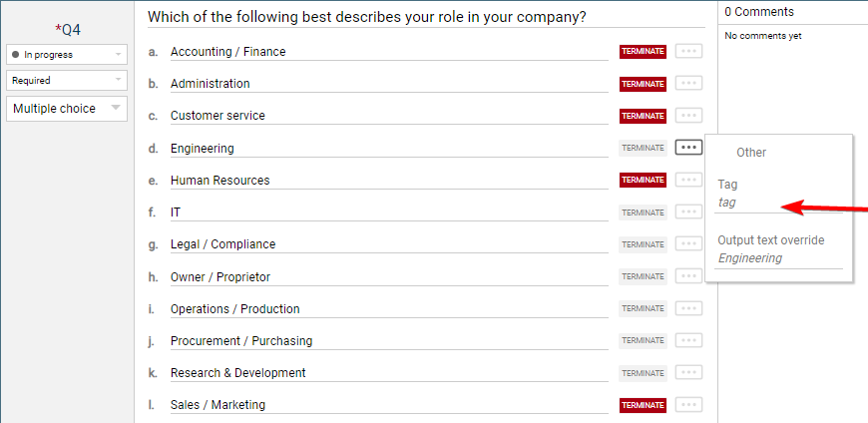Open three-dot menu for Sales / Marketing
The height and width of the screenshot is (423, 868).
(688, 405)
